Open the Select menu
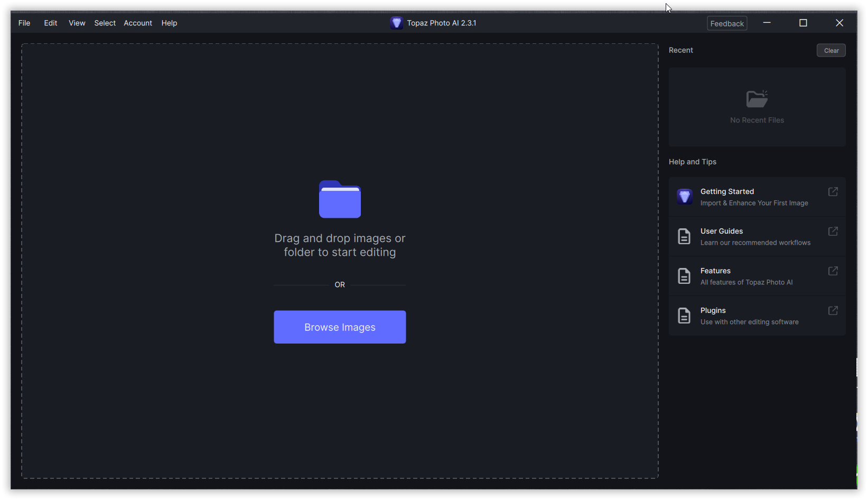This screenshot has width=868, height=500. tap(105, 23)
